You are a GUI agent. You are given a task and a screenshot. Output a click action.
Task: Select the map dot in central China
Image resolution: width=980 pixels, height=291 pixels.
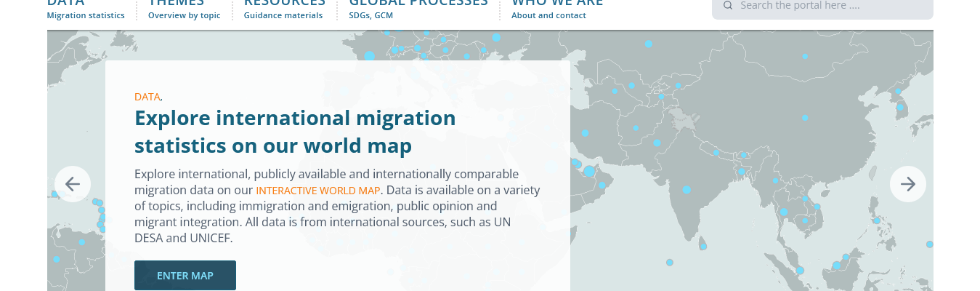[x=805, y=117]
